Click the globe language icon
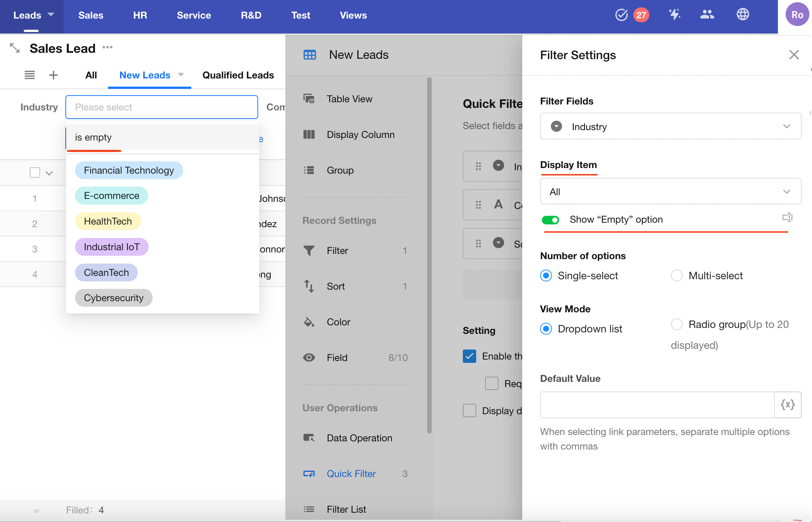This screenshot has width=812, height=522. click(x=743, y=15)
